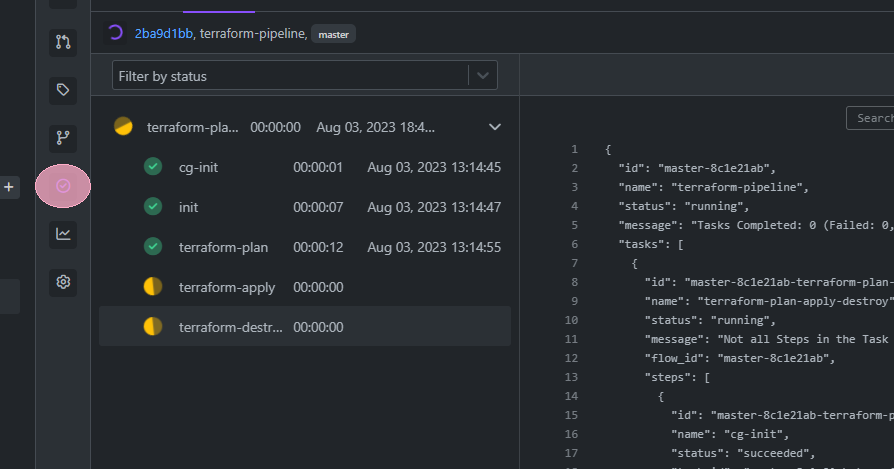Image resolution: width=894 pixels, height=469 pixels.
Task: Click the terraform-pla... task running icon
Action: [x=123, y=126]
